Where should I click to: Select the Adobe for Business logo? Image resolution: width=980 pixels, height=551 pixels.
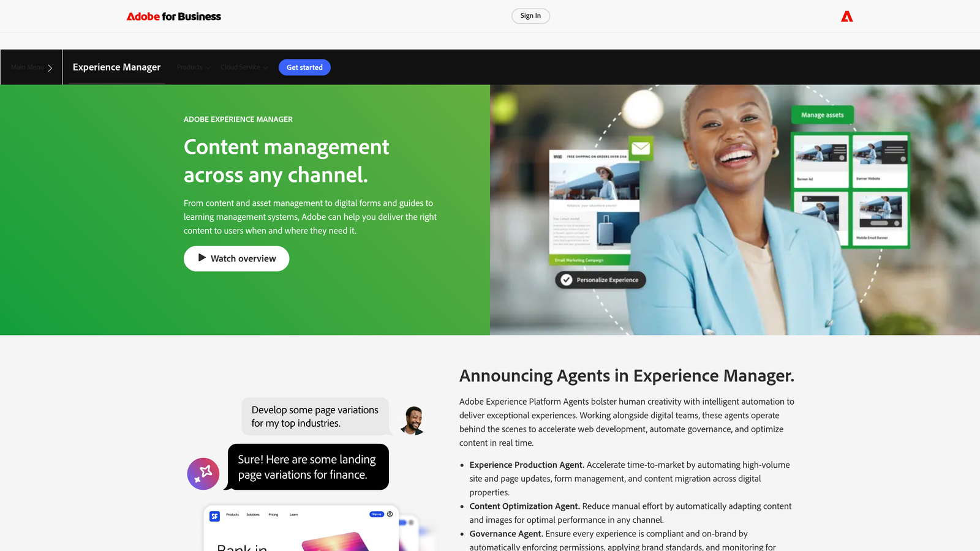click(x=173, y=16)
